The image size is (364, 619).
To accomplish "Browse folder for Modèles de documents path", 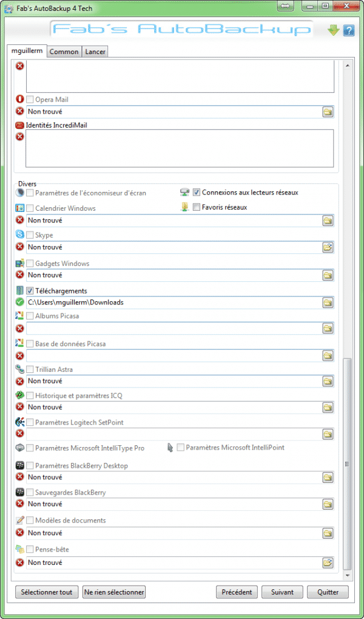I will 328,533.
